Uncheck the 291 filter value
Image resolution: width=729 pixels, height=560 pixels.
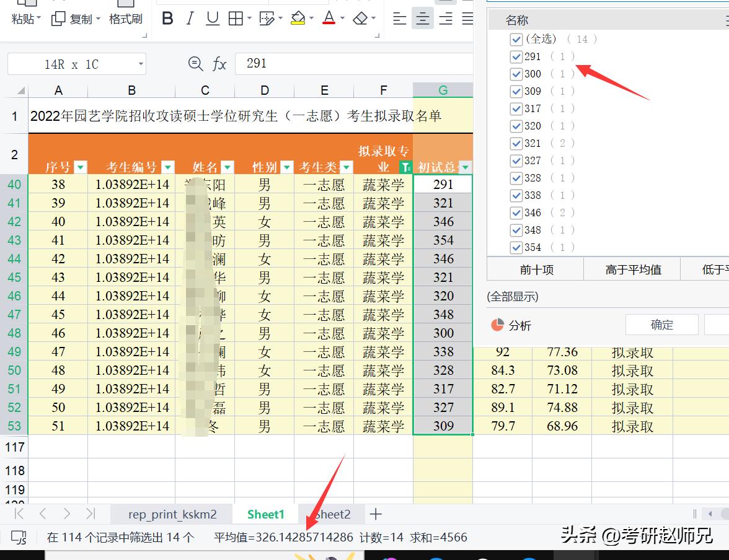[x=516, y=56]
